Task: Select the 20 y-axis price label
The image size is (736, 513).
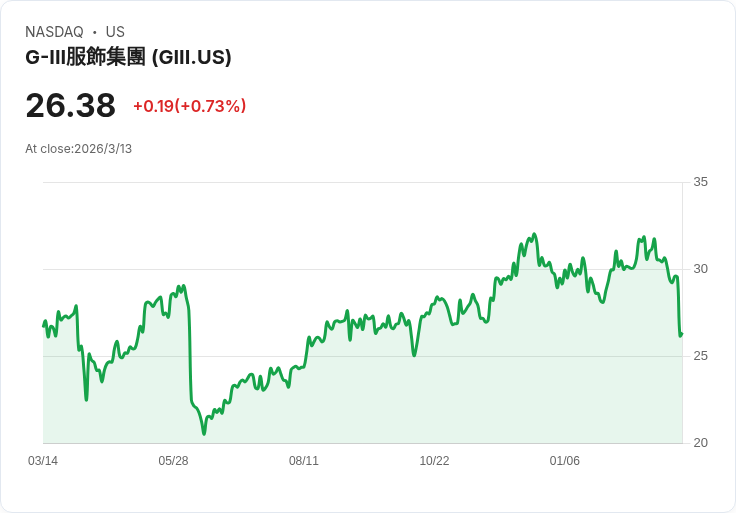Action: [x=700, y=443]
